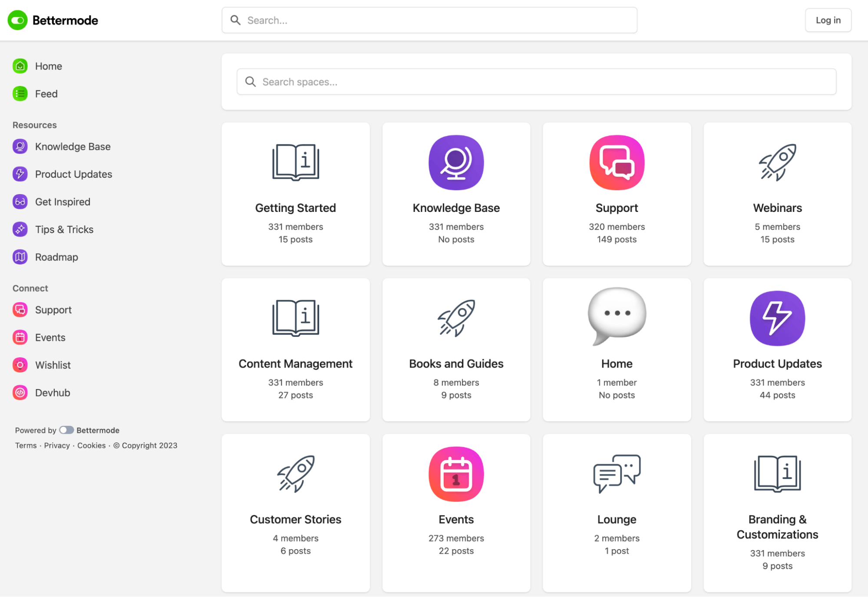The image size is (868, 597).
Task: Click the Getting Started book icon
Action: 295,162
